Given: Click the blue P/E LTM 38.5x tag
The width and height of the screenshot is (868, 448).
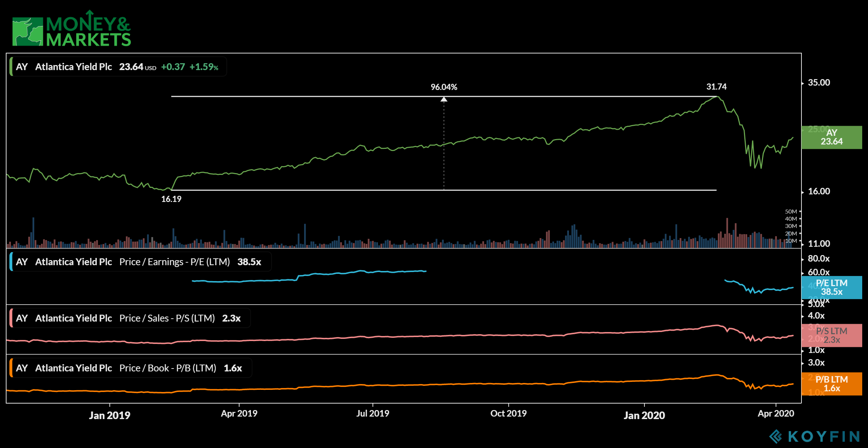Looking at the screenshot, I should (831, 288).
